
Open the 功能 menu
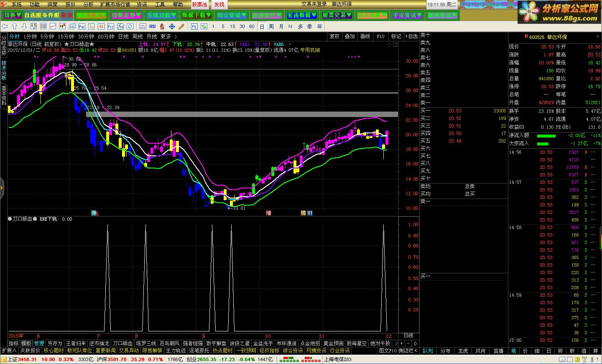[34, 4]
